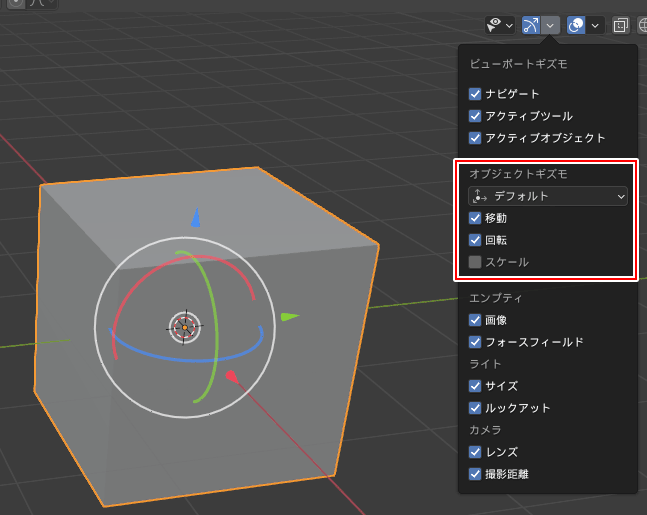Uncheck the ナビゲート checkbox

476,94
